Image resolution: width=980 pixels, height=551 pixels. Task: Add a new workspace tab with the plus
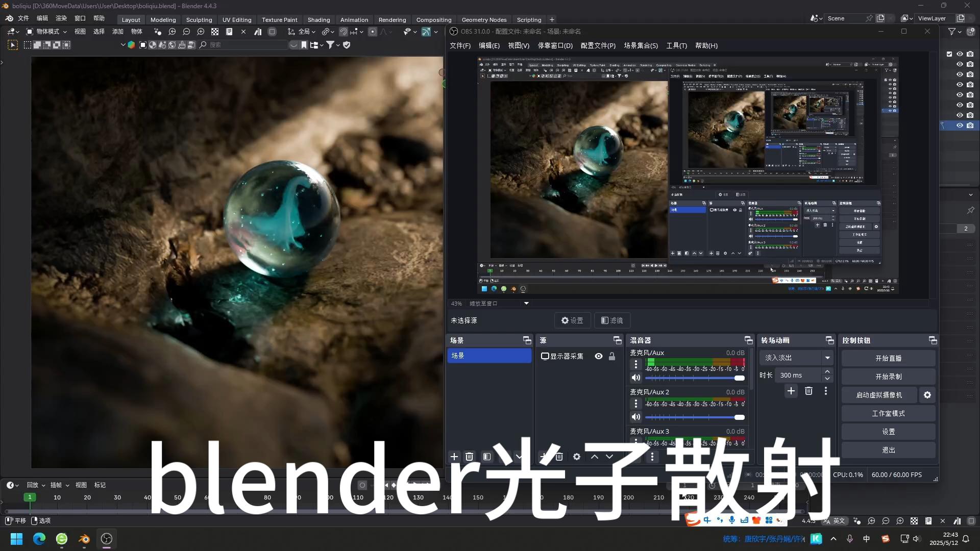coord(552,20)
